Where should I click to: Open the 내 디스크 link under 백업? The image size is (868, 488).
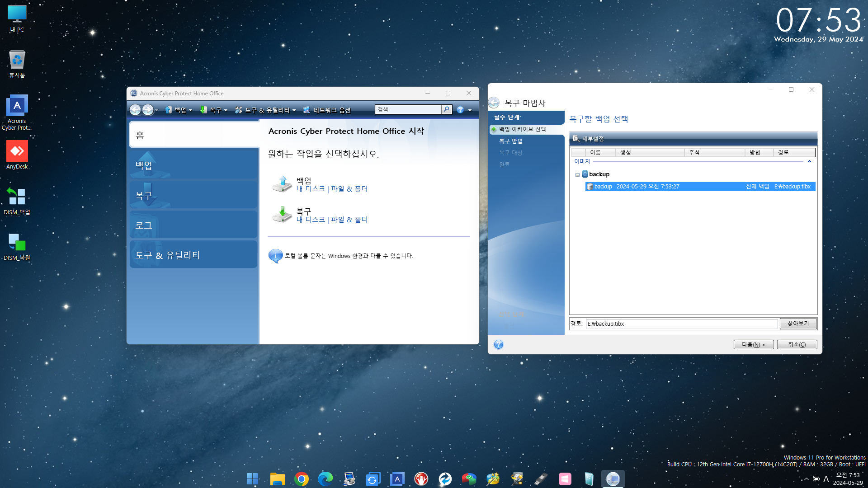[311, 189]
